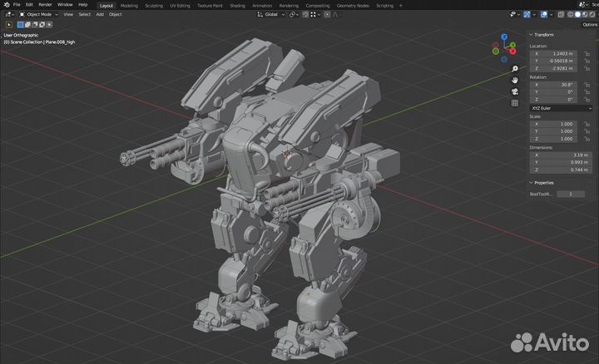Image resolution: width=599 pixels, height=364 pixels.
Task: Open the viewport Add menu
Action: pos(100,14)
